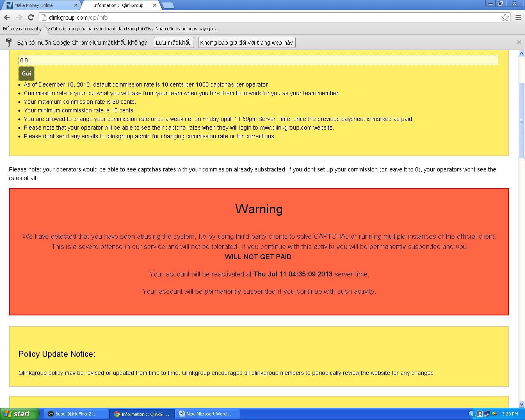525x420 pixels.
Task: Switch to Bubu QLink Final 2.1 taskbar window
Action: [x=76, y=414]
